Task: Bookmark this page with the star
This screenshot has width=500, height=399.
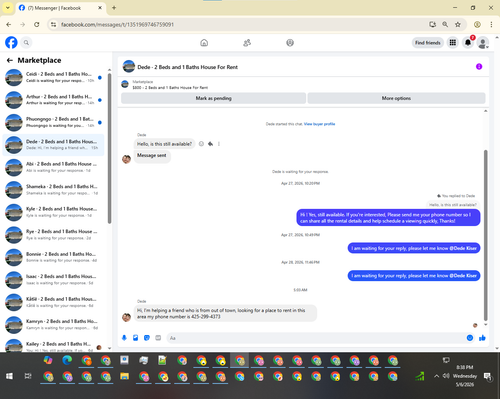Action: click(x=458, y=24)
